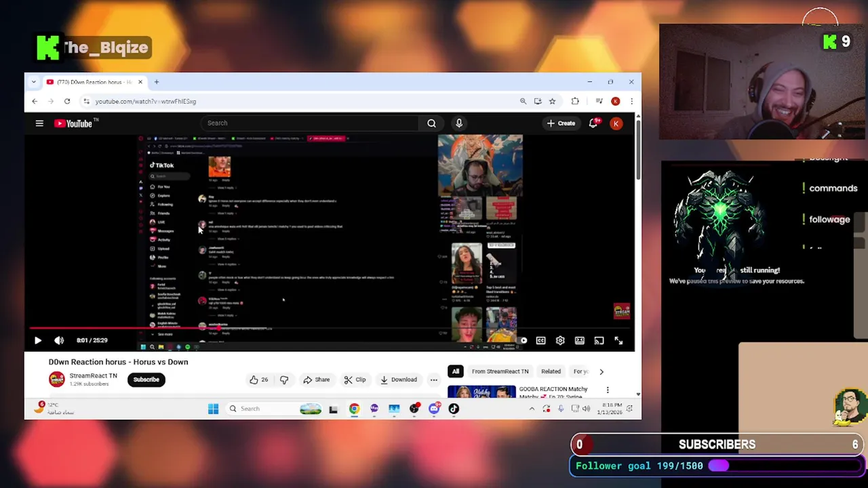
Task: Select the Related filter chip
Action: 551,371
